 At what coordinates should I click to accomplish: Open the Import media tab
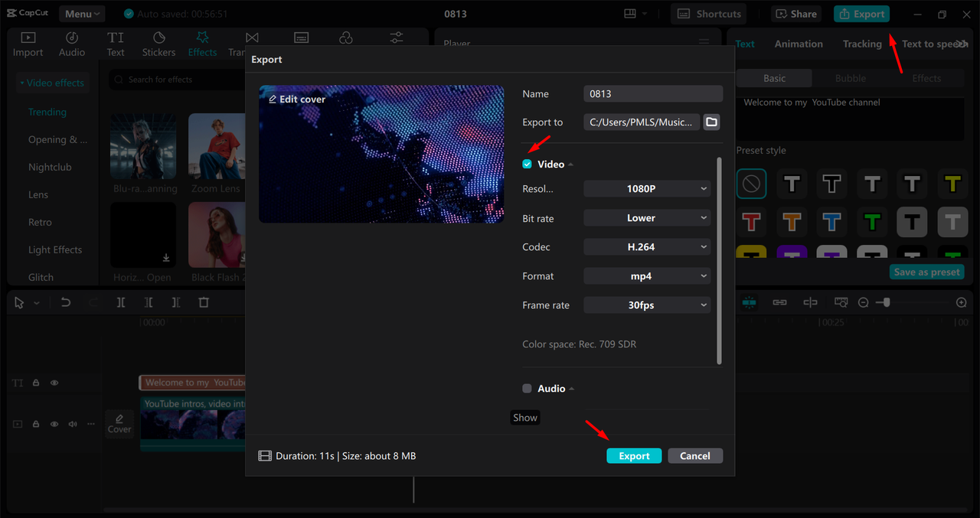[x=28, y=44]
